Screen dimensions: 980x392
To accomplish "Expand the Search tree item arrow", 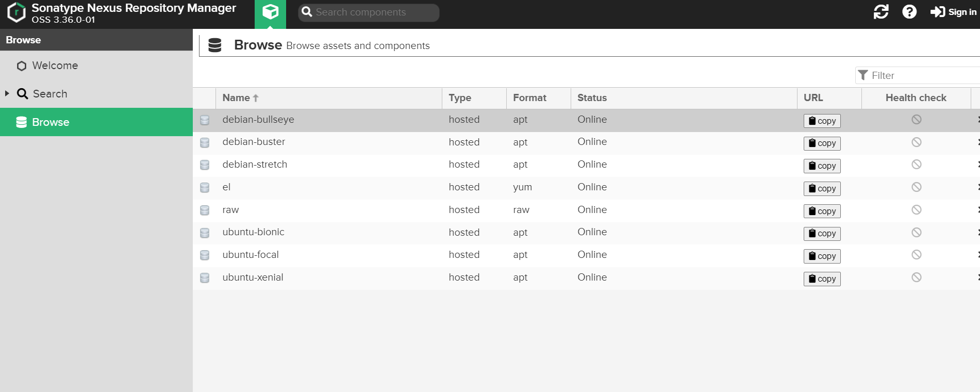I will point(7,93).
